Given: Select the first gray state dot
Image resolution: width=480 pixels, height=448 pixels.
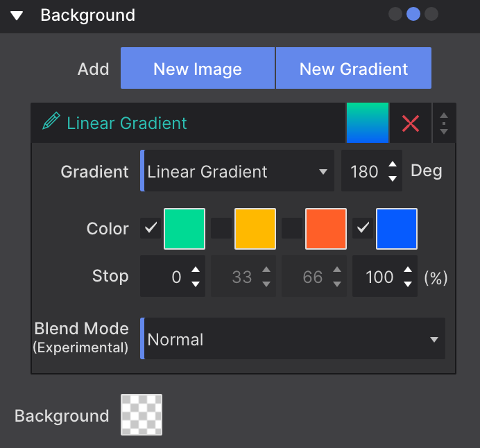Looking at the screenshot, I should click(x=395, y=14).
